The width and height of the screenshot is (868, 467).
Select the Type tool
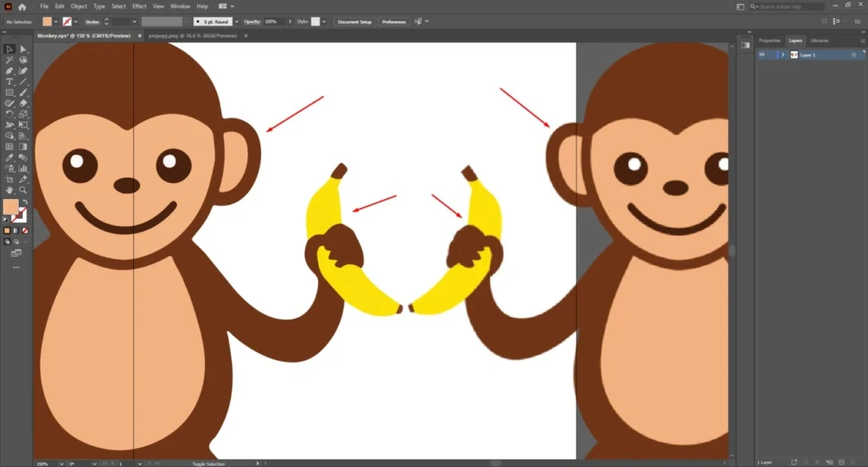pos(9,81)
